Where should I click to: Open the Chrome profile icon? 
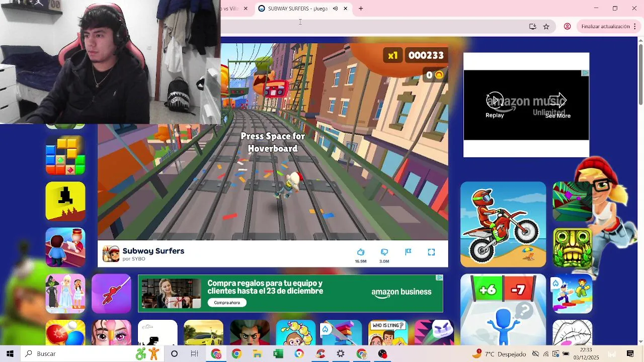(568, 27)
